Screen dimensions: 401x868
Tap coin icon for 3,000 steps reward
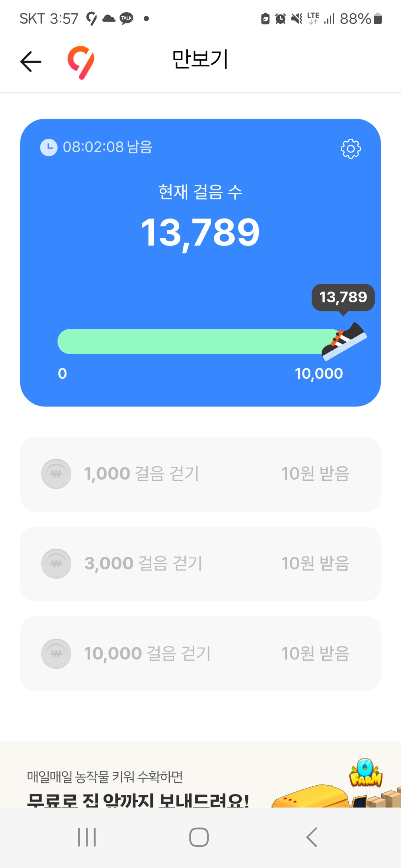(56, 563)
